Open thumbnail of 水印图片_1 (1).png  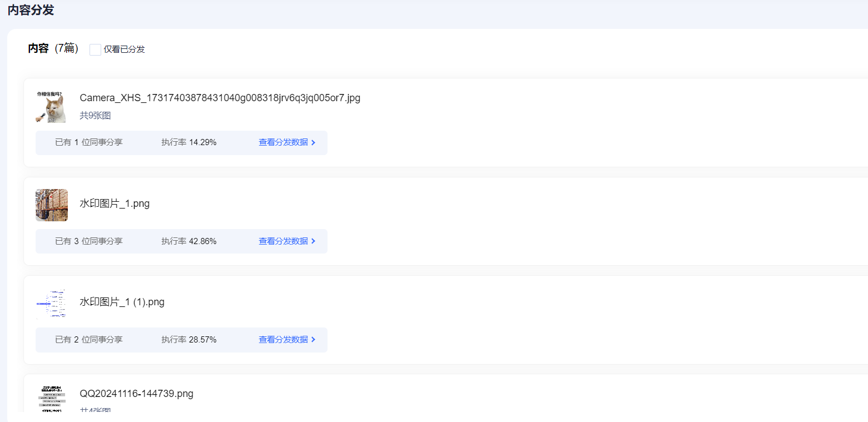click(52, 304)
